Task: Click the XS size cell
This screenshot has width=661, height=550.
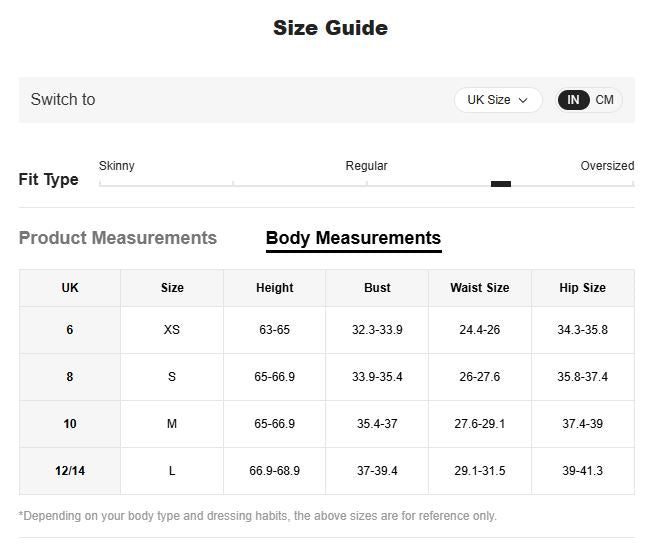Action: pos(172,330)
